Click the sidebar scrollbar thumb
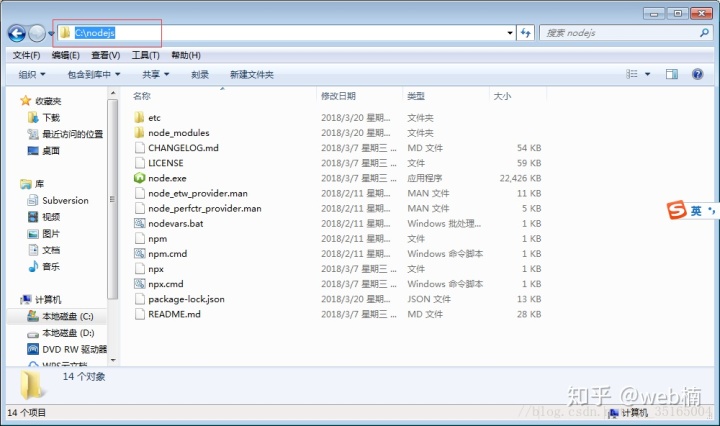The width and height of the screenshot is (720, 426). [113, 199]
